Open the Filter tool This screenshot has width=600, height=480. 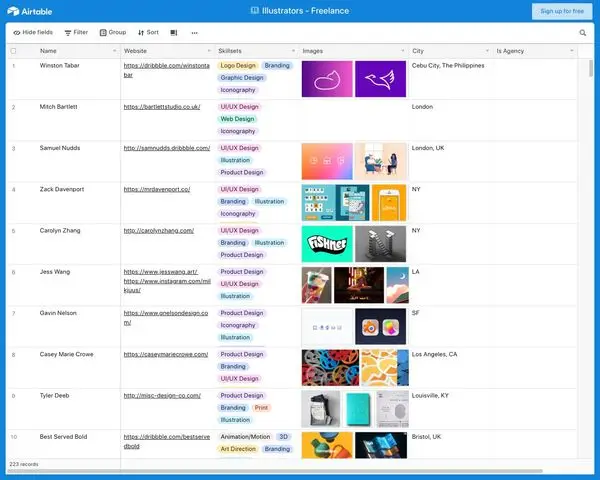(76, 33)
